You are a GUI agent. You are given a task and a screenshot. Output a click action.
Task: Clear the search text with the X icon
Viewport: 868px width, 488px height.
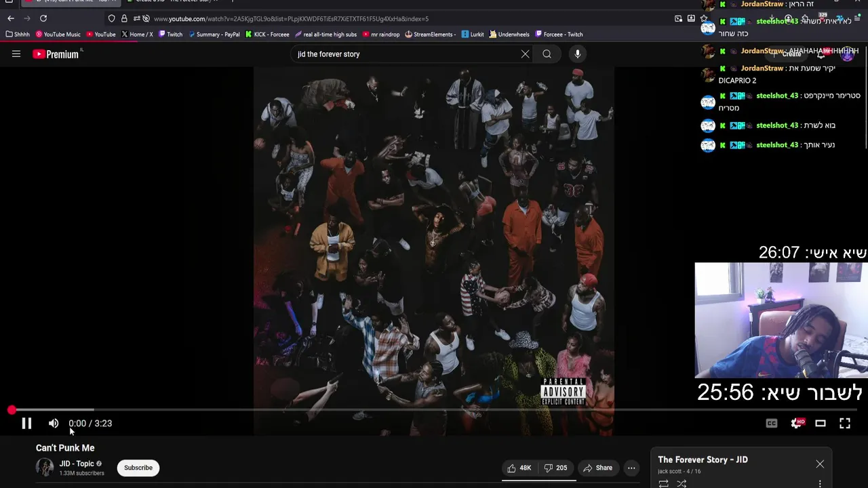(x=525, y=54)
